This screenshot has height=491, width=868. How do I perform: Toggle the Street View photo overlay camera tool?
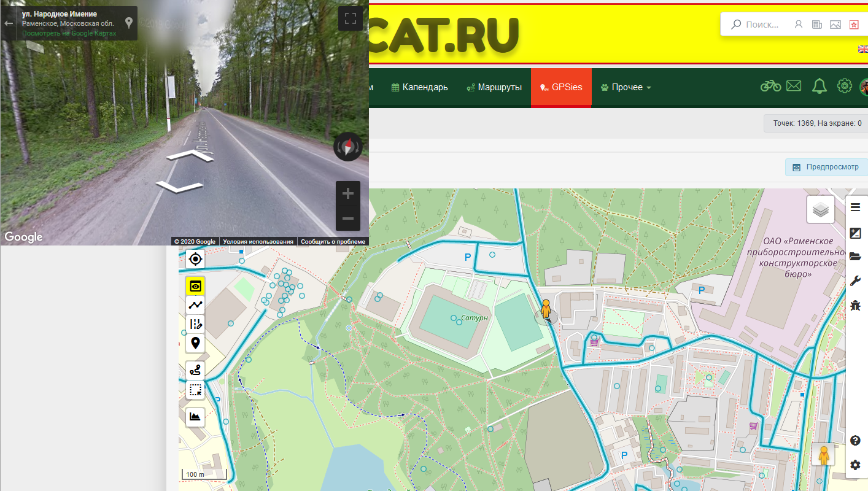(x=195, y=285)
